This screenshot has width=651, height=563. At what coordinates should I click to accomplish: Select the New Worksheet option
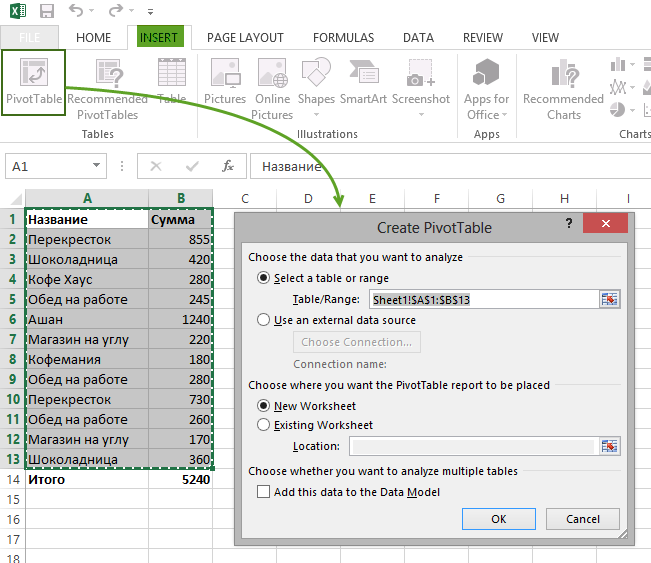click(264, 405)
